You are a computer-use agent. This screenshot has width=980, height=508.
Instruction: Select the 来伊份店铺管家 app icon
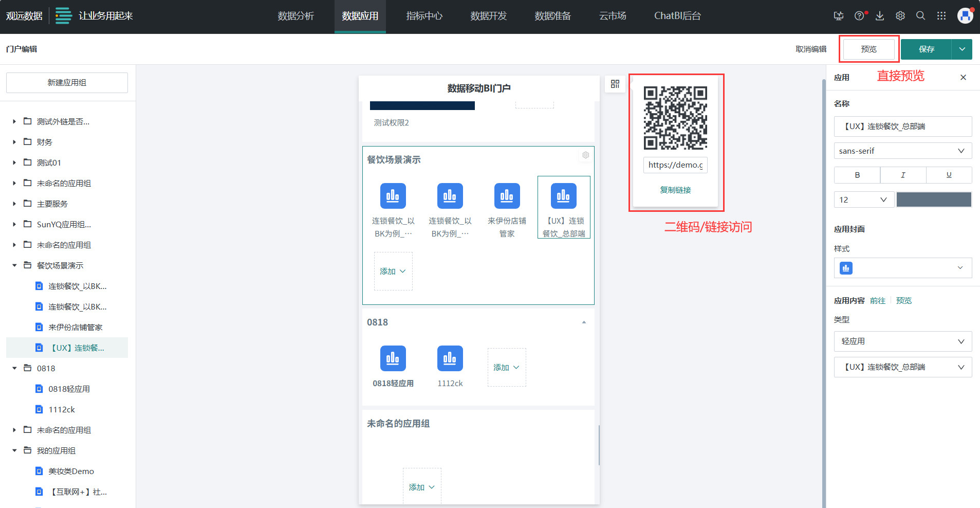click(x=507, y=196)
